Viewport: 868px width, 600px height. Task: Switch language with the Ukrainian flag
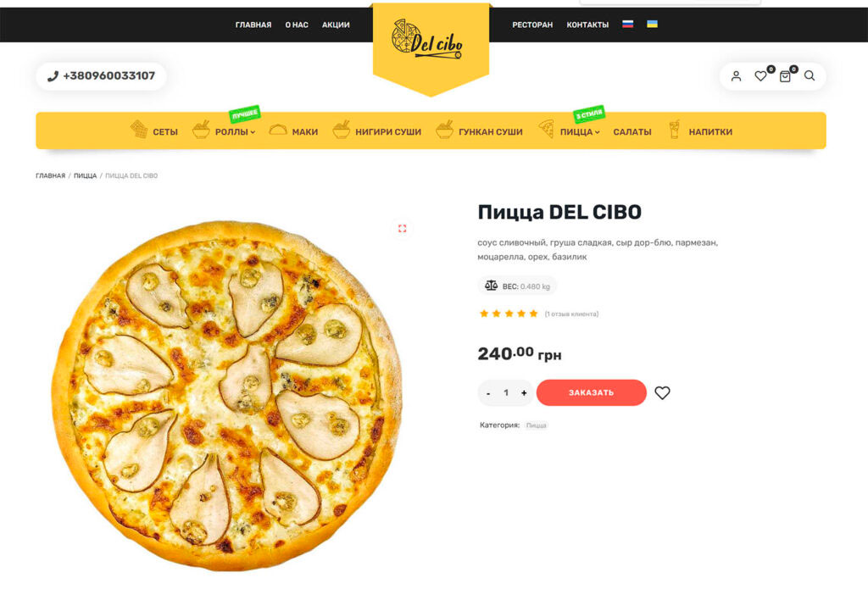point(652,24)
